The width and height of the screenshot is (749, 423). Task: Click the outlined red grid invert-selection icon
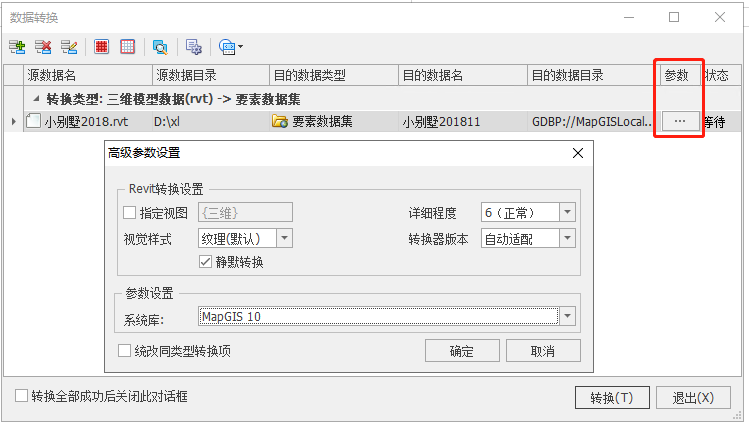tap(128, 47)
